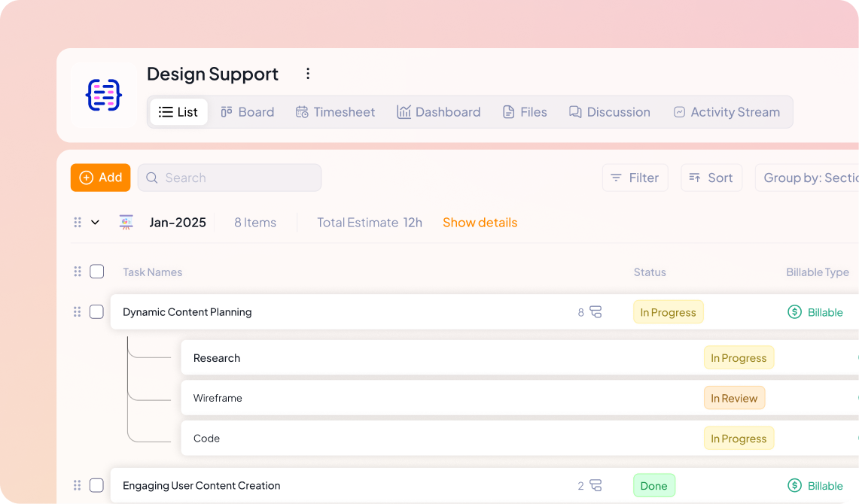Screen dimensions: 859x504
Task: Click the Status column header
Action: click(650, 272)
